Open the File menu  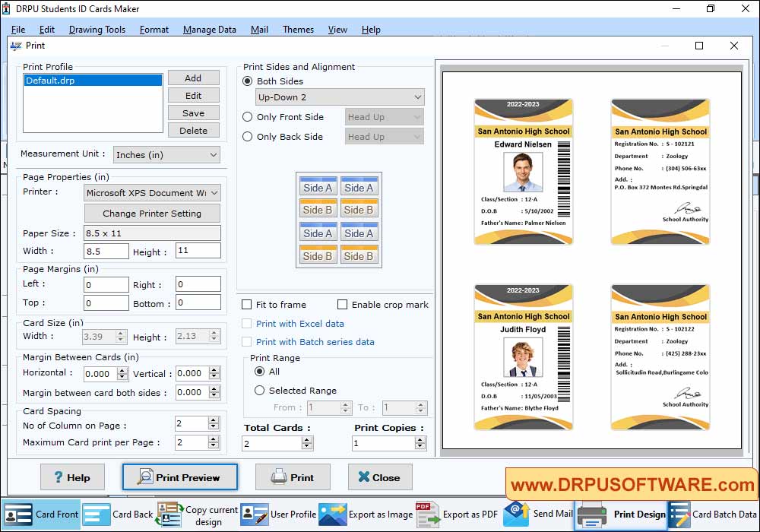point(18,30)
